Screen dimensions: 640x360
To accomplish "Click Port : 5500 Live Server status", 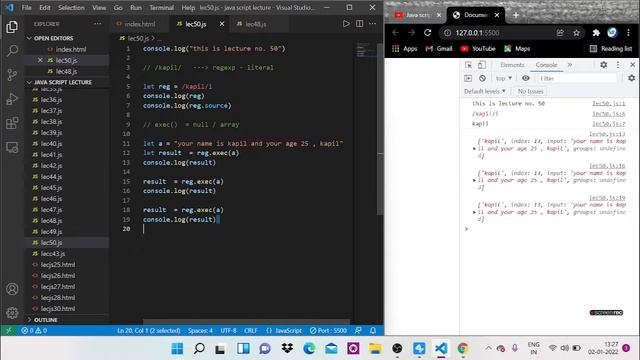I will [328, 330].
